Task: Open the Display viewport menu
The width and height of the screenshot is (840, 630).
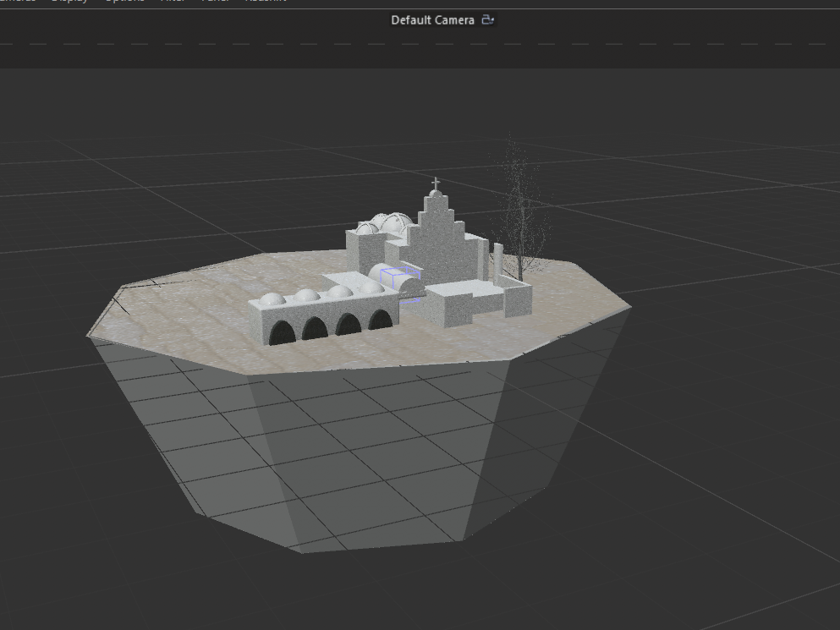Action: [68, 1]
